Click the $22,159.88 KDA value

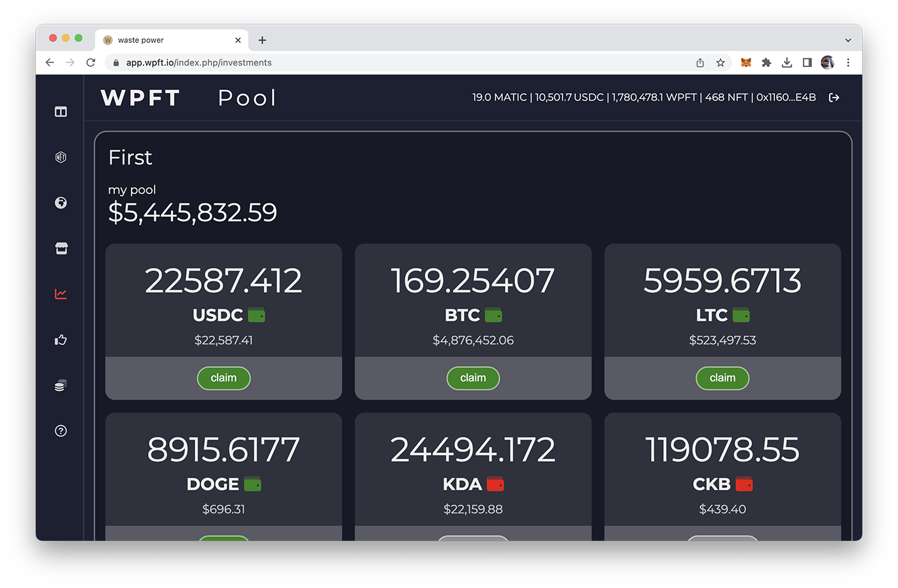tap(473, 510)
